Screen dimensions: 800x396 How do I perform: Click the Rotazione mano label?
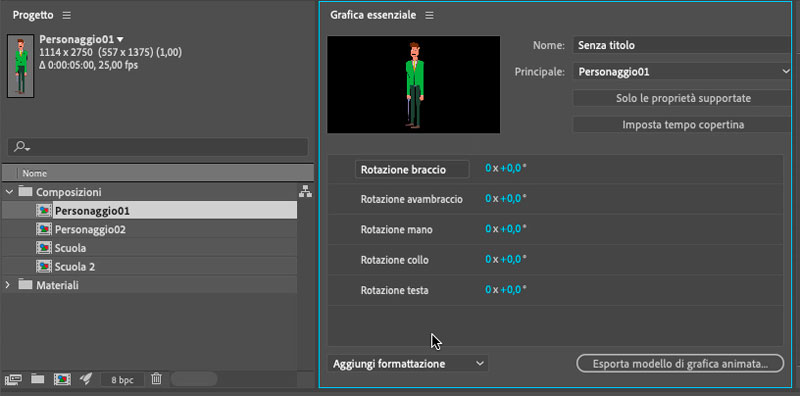click(x=396, y=230)
